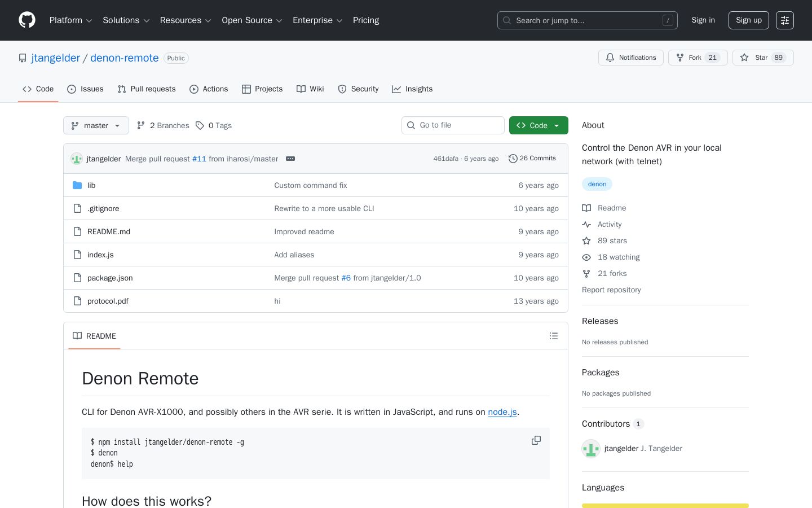Open the Custom command fix commit
The width and height of the screenshot is (812, 508).
(x=311, y=185)
